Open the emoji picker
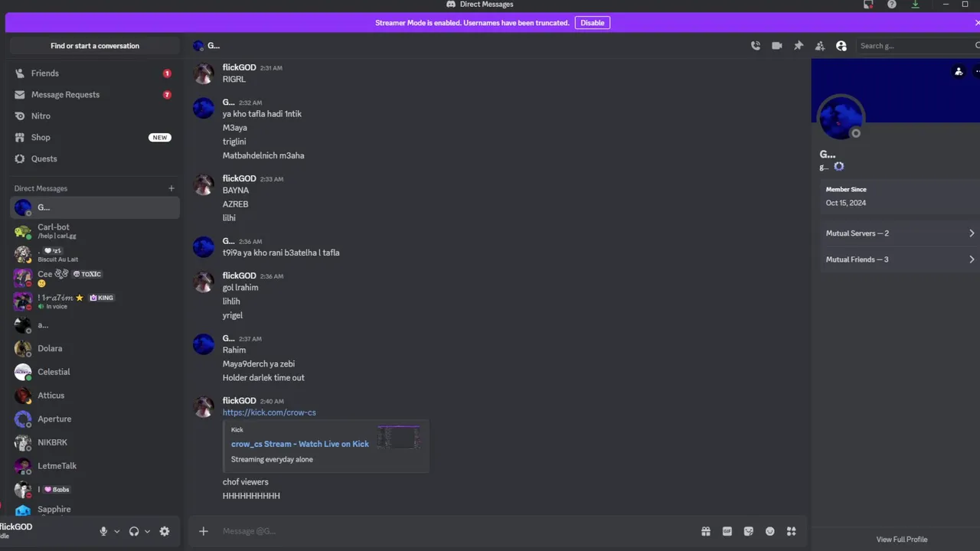 pos(770,531)
